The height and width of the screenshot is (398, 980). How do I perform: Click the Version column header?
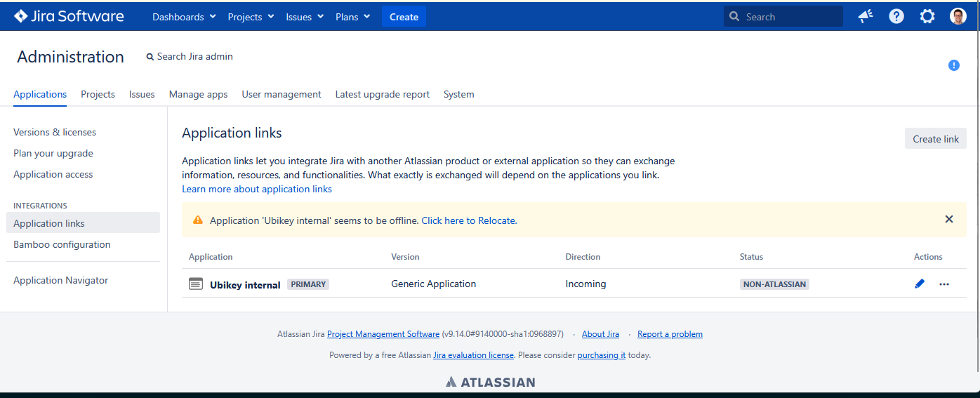[x=405, y=257]
